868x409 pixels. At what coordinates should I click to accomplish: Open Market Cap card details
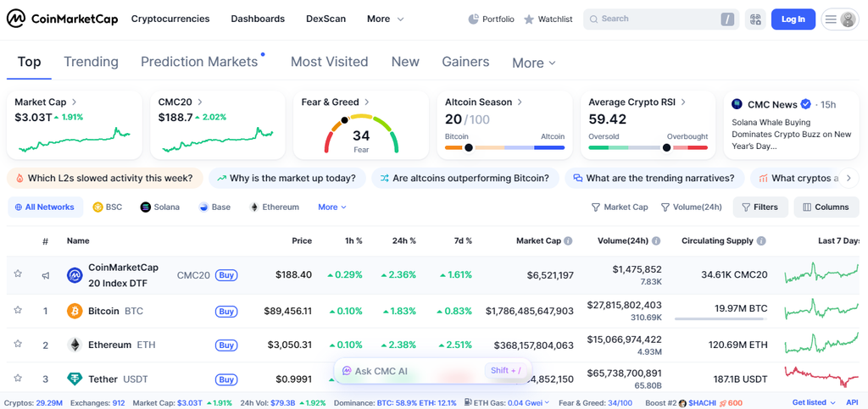pos(46,102)
